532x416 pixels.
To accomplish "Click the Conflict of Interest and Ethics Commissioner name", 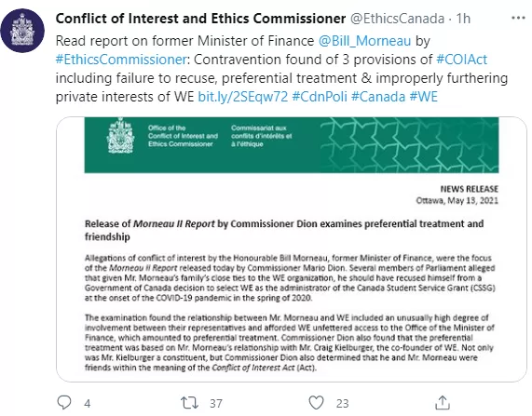I will coord(200,19).
